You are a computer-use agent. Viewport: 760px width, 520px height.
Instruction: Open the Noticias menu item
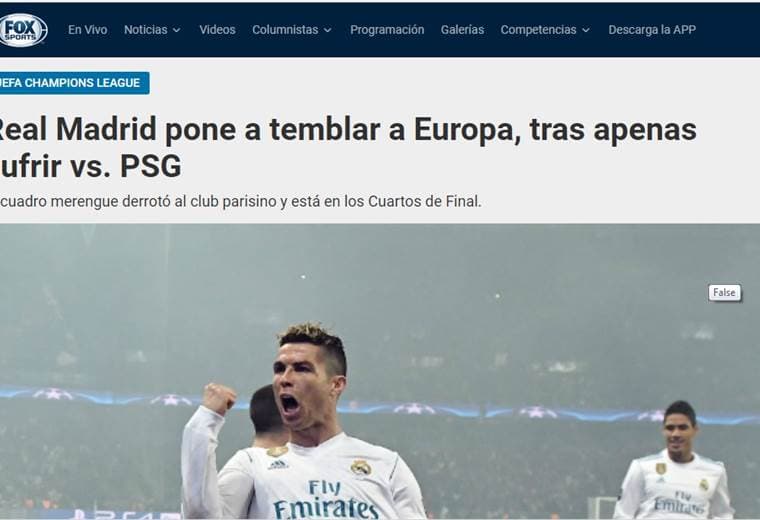pyautogui.click(x=145, y=30)
